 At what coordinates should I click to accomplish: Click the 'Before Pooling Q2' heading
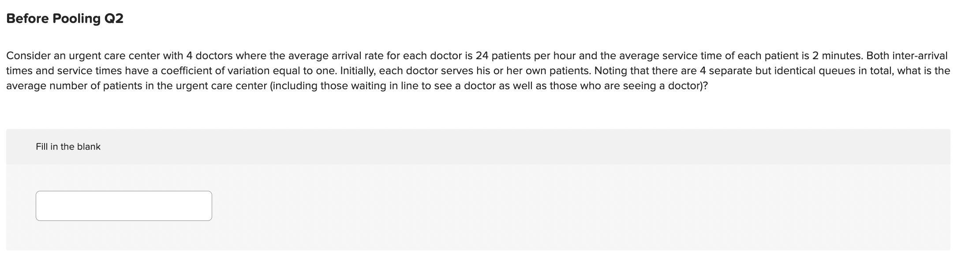pos(64,19)
